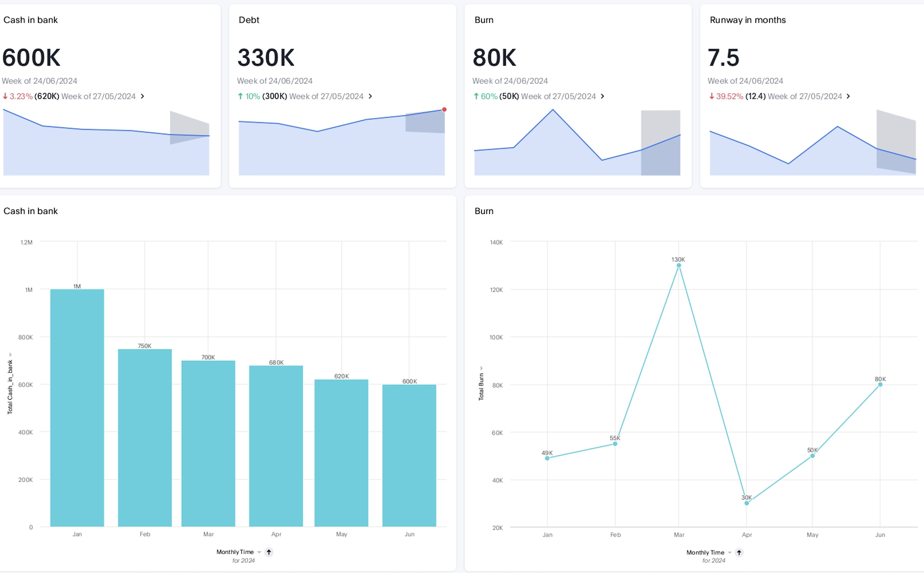Click the 330K headline value
Viewport: 924px width, 573px height.
tap(266, 58)
